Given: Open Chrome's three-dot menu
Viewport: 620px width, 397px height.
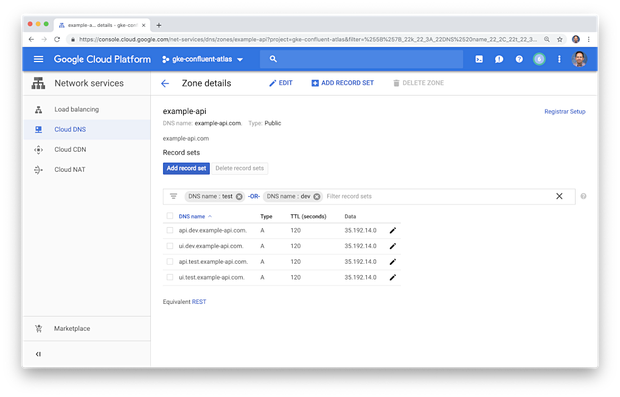Looking at the screenshot, I should click(x=588, y=40).
